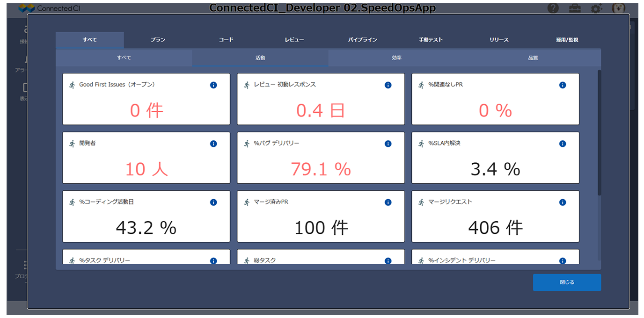Click info icon on %関連なしPR card

tap(563, 85)
